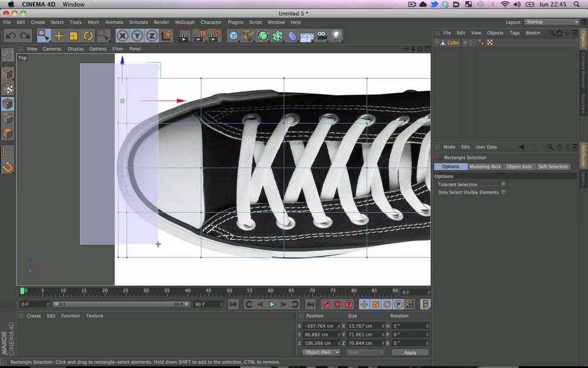
Task: Click Record Active Objects key icon
Action: pyautogui.click(x=326, y=305)
